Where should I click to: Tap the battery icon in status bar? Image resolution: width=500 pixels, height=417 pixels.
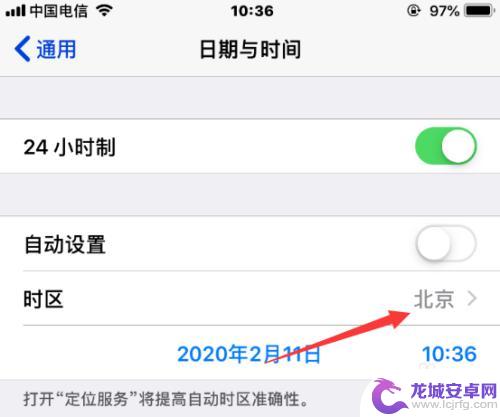point(479,11)
